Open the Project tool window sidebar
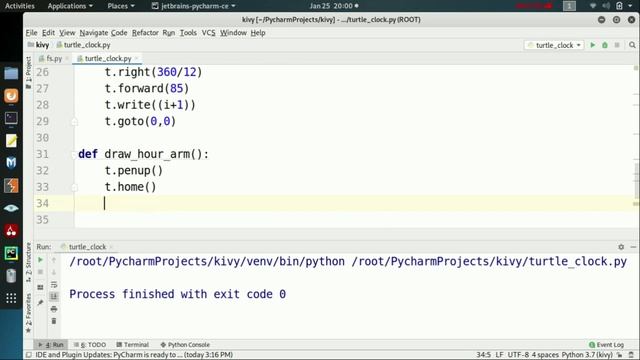 (28, 73)
